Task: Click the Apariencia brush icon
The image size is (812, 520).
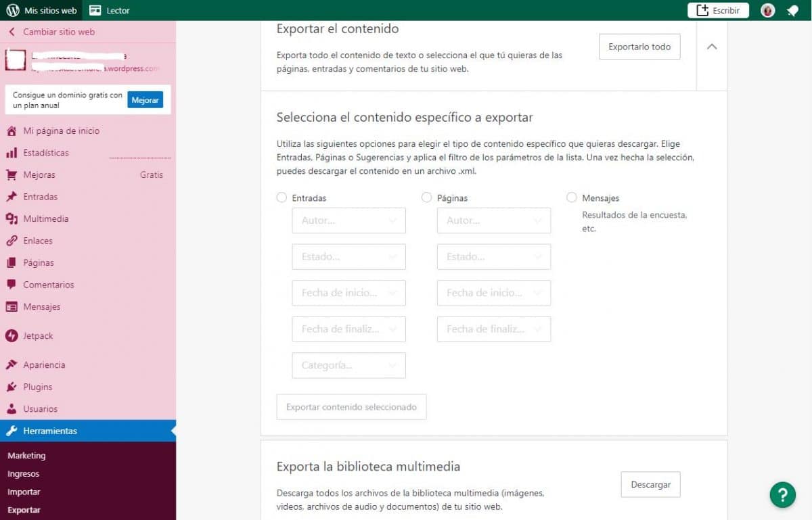Action: (x=12, y=365)
